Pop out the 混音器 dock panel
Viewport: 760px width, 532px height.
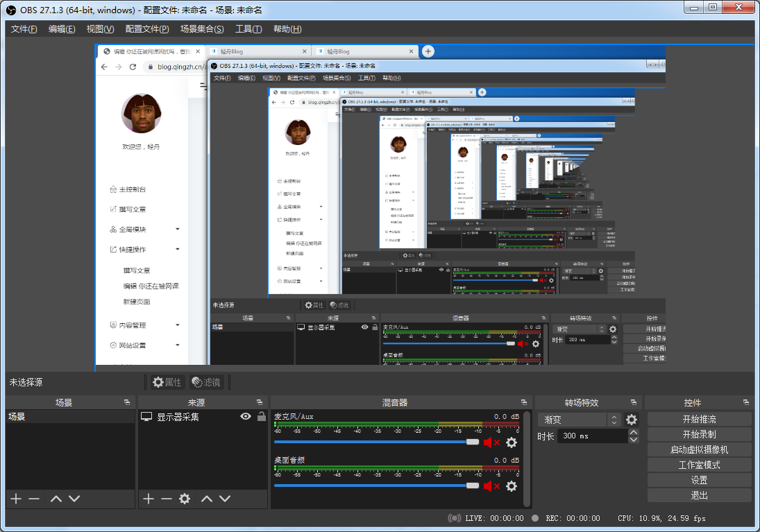(524, 402)
